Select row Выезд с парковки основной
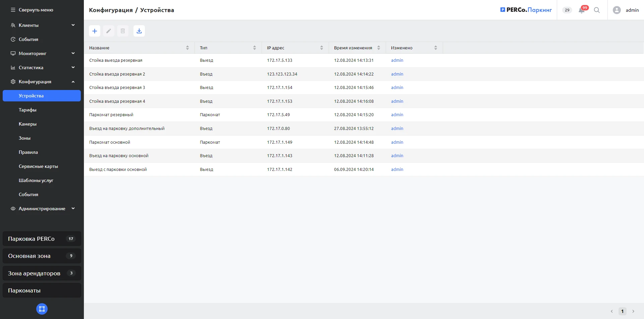Viewport: 644px width, 319px height. point(118,170)
